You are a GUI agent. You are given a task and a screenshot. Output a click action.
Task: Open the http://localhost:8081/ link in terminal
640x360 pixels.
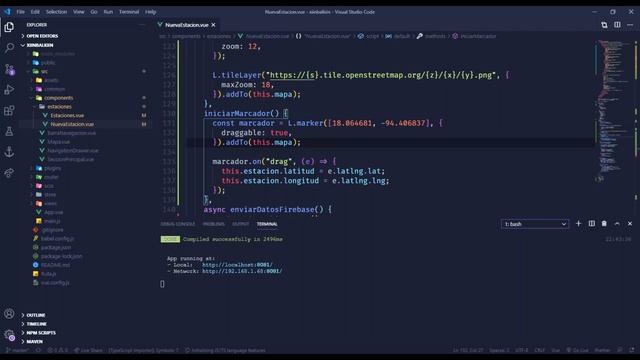237,265
